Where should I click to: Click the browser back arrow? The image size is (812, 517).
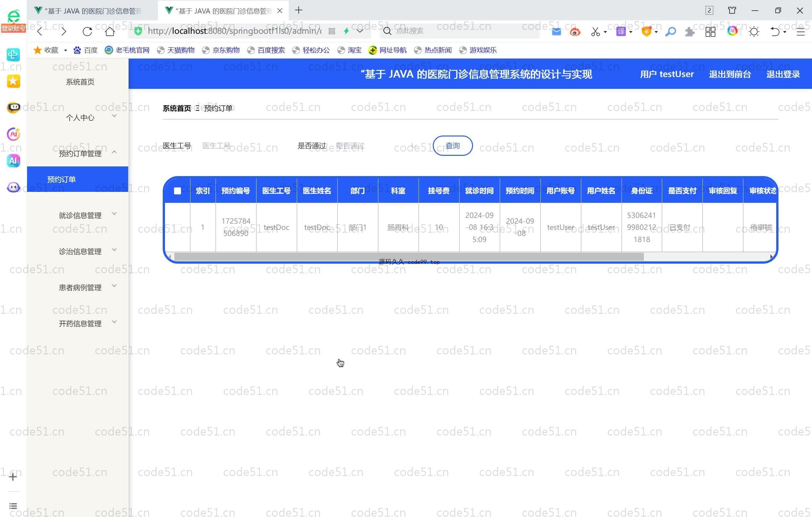click(x=40, y=31)
